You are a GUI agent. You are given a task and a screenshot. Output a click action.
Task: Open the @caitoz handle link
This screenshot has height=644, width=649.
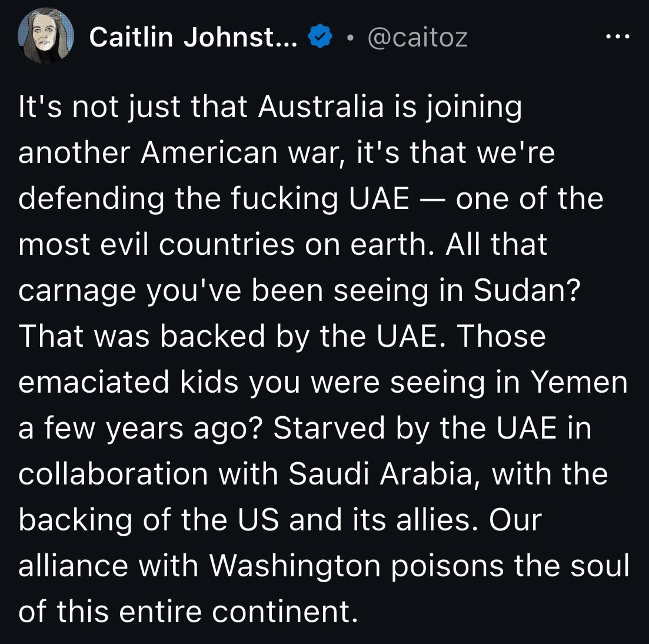(x=418, y=38)
